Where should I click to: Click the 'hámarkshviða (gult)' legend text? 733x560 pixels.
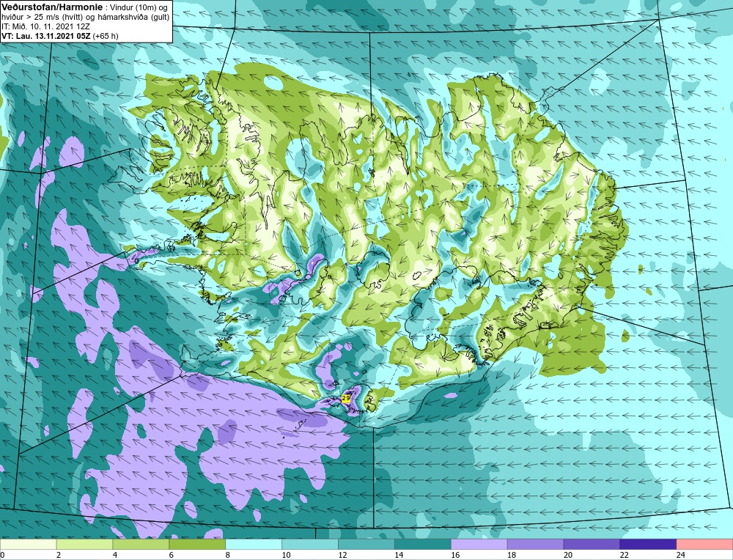(135, 17)
